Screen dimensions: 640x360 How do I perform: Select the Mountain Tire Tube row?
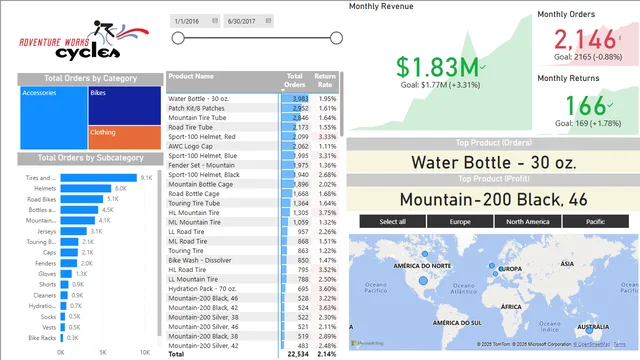click(x=252, y=118)
